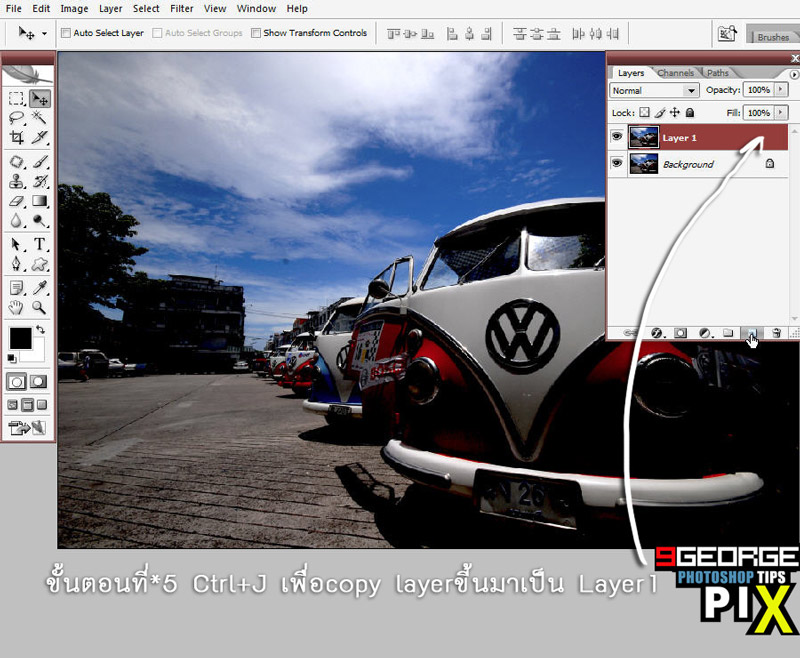Toggle lock position
This screenshot has width=800, height=658.
(x=674, y=112)
